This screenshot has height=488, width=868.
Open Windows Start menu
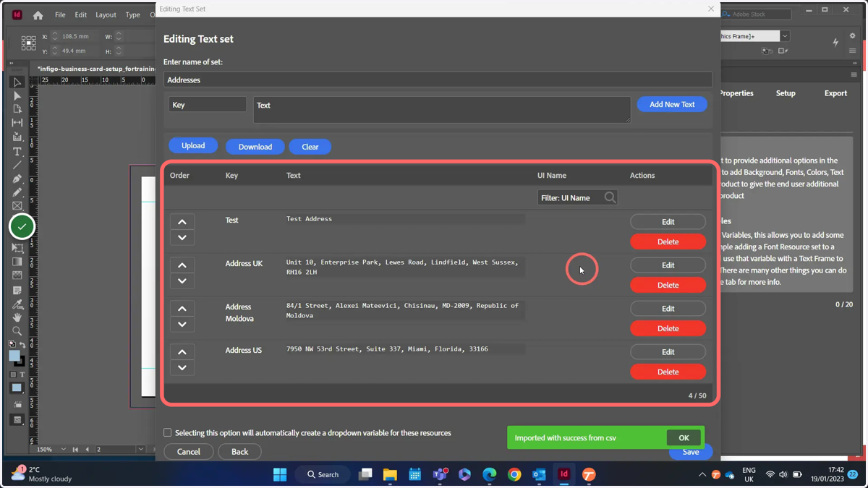[x=280, y=474]
